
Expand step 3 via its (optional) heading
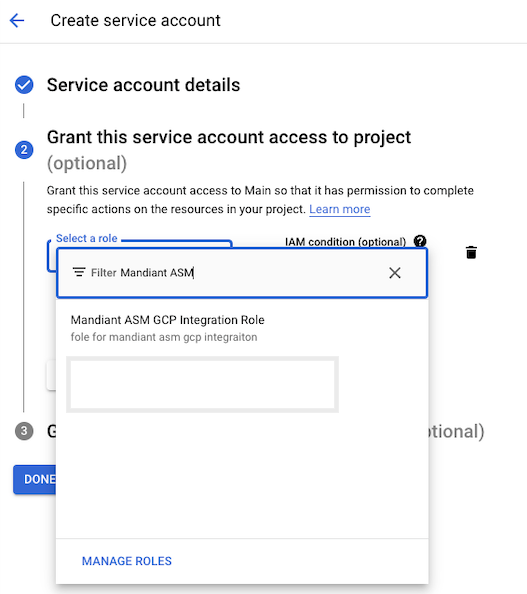[456, 431]
